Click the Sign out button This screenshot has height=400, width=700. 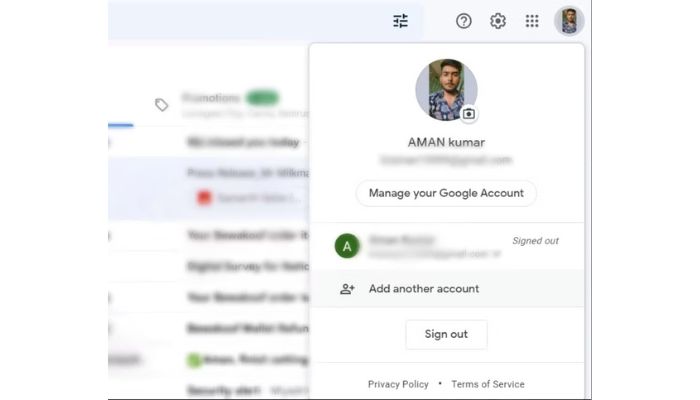pos(446,334)
